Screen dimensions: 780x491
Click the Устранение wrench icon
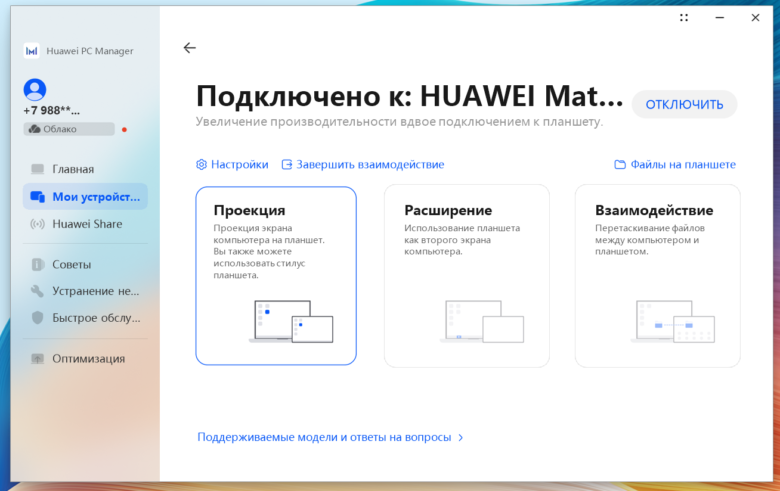(x=38, y=291)
